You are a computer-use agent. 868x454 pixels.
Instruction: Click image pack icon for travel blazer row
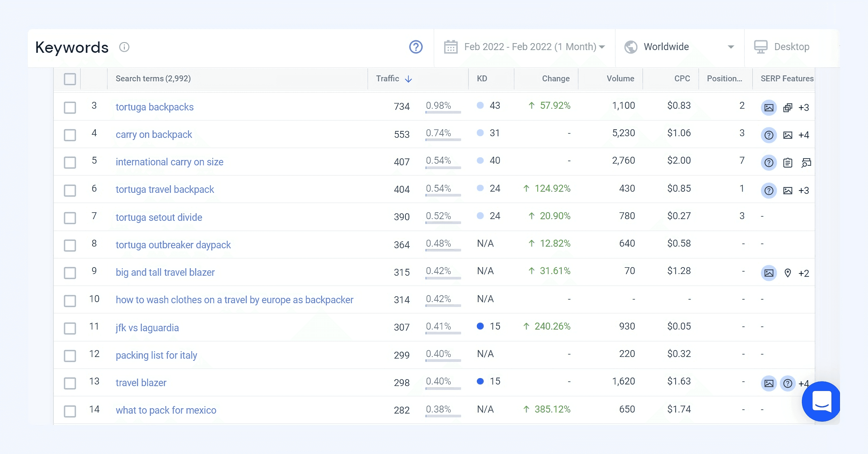769,383
